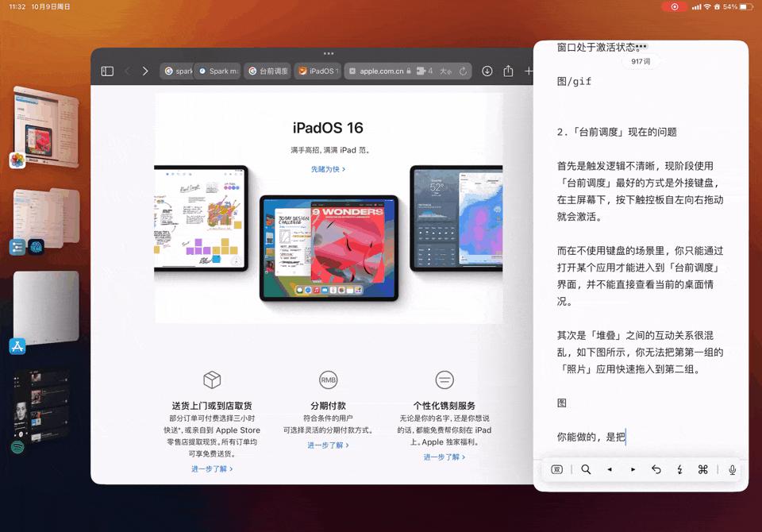Move cursor right with editor arrow
Image resolution: width=762 pixels, height=532 pixels.
[x=633, y=470]
